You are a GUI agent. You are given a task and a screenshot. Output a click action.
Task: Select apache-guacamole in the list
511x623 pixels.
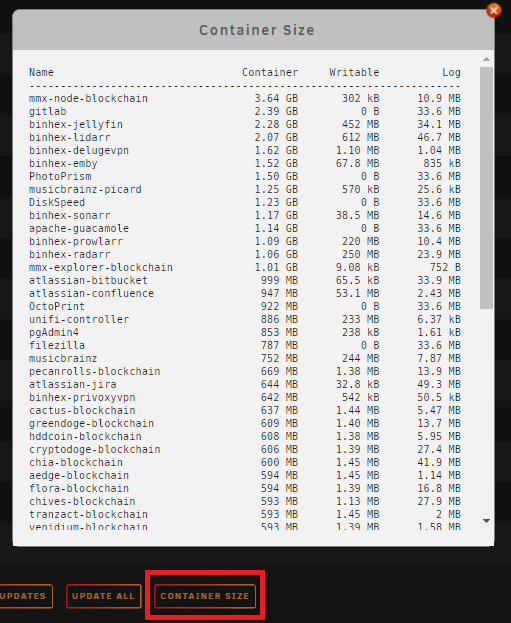click(x=79, y=228)
